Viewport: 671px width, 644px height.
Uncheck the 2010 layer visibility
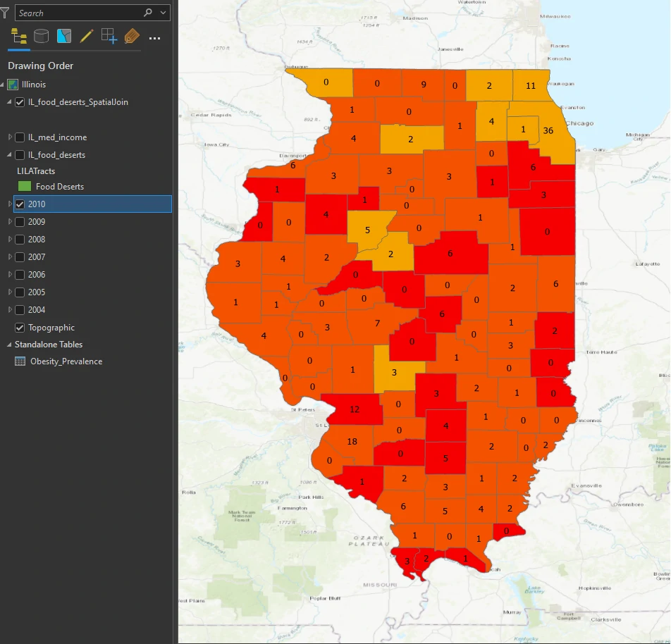pyautogui.click(x=20, y=204)
